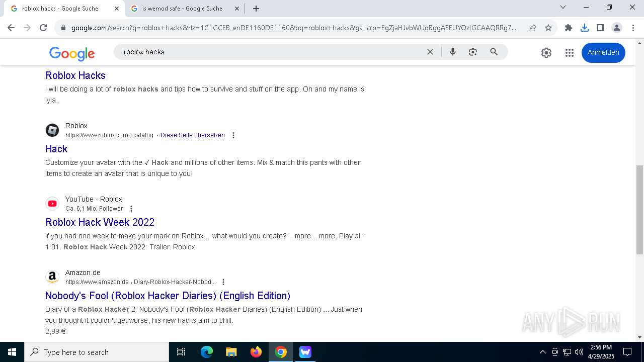Go back to the previous page
The width and height of the screenshot is (644, 362).
11,28
